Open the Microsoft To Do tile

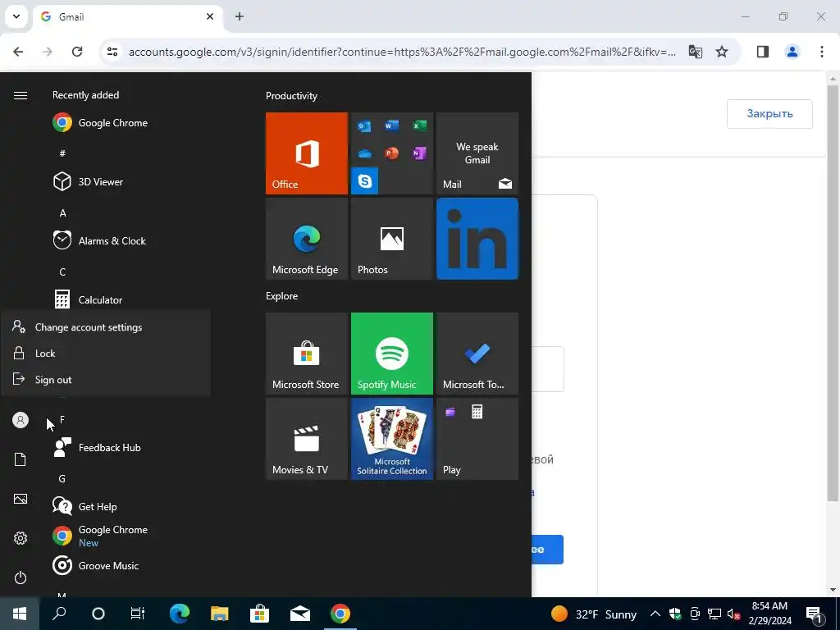point(477,354)
